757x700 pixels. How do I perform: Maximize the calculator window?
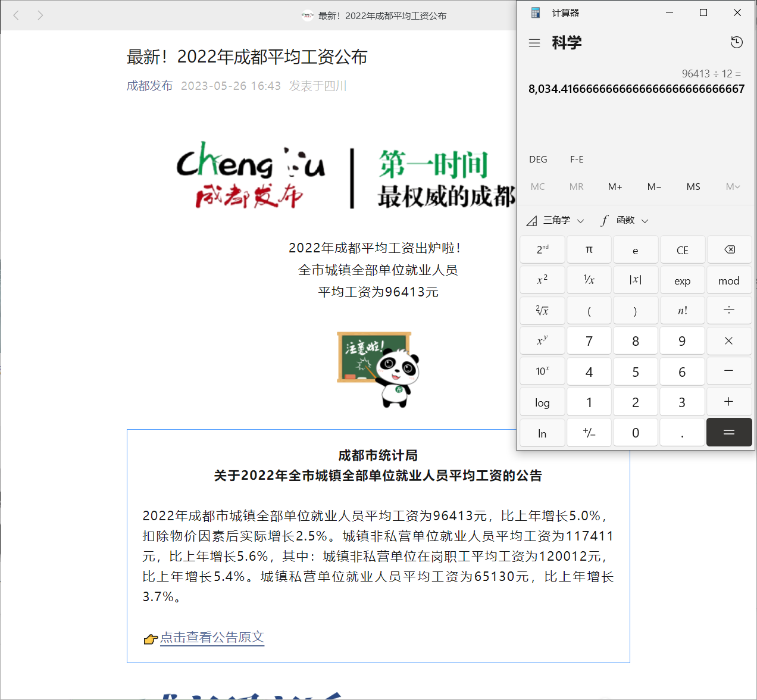coord(703,12)
